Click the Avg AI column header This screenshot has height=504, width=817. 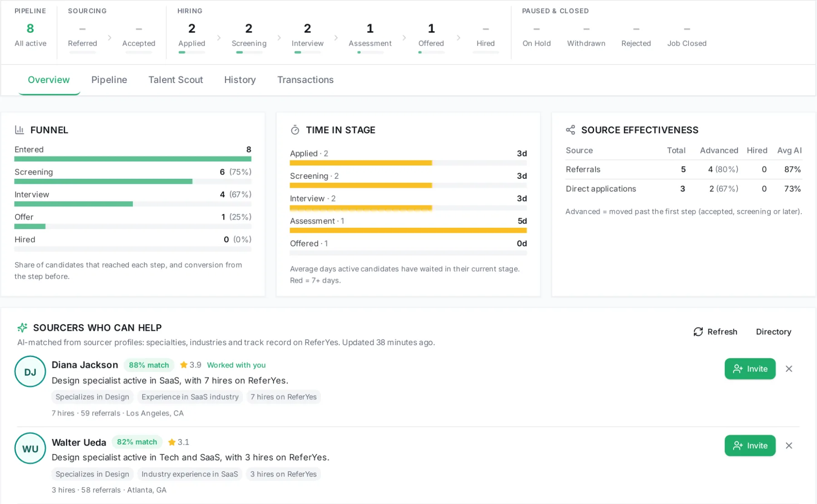tap(789, 150)
